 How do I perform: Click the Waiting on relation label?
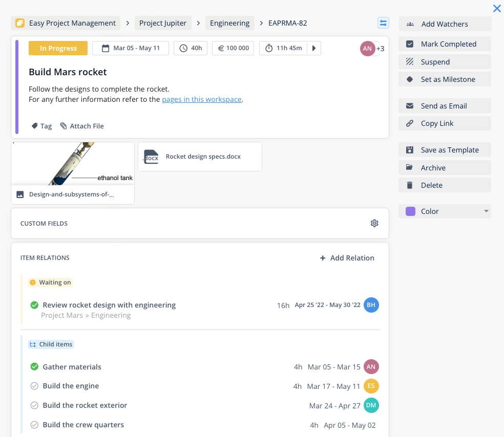pyautogui.click(x=51, y=282)
